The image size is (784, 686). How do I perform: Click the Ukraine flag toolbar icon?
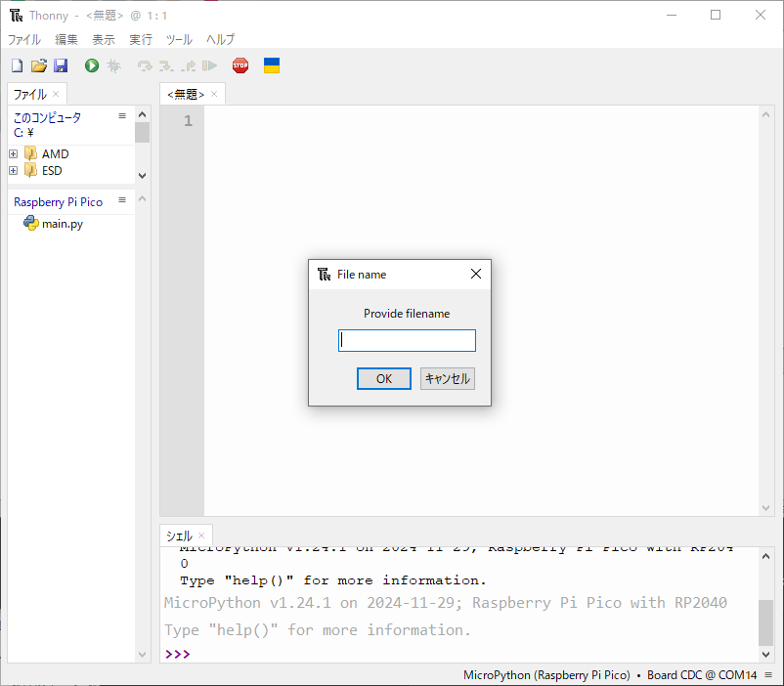click(272, 65)
